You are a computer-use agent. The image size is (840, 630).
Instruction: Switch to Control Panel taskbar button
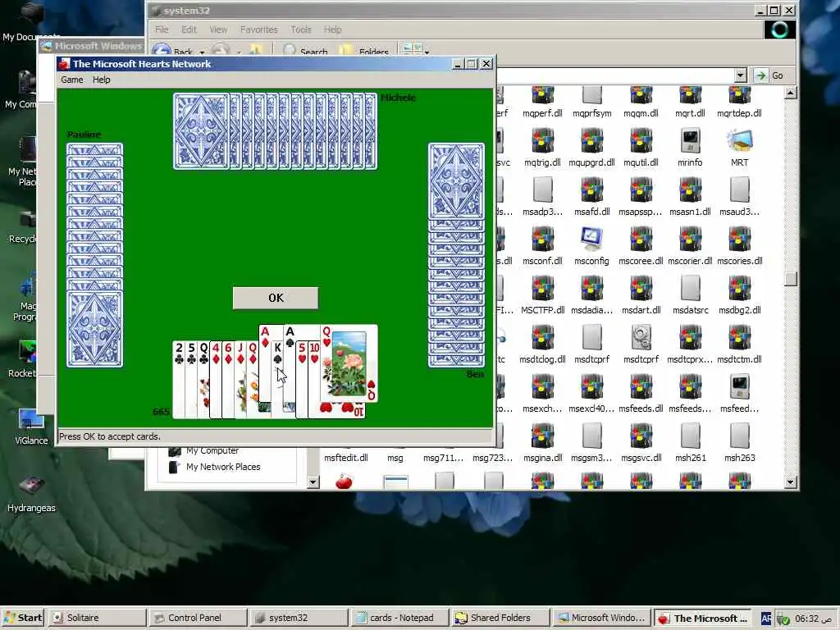coord(198,618)
